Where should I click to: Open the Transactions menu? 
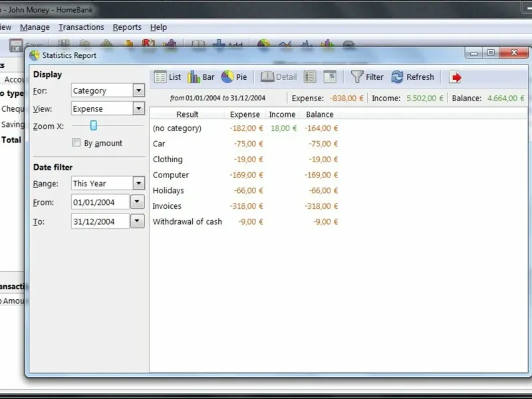81,27
